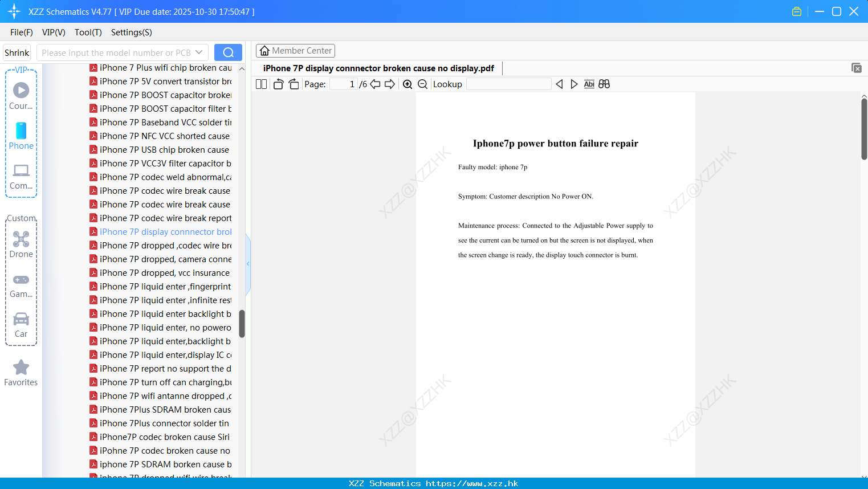868x489 pixels.
Task: Open 'iPhone 7P dropped, camera conne' file
Action: 161,259
